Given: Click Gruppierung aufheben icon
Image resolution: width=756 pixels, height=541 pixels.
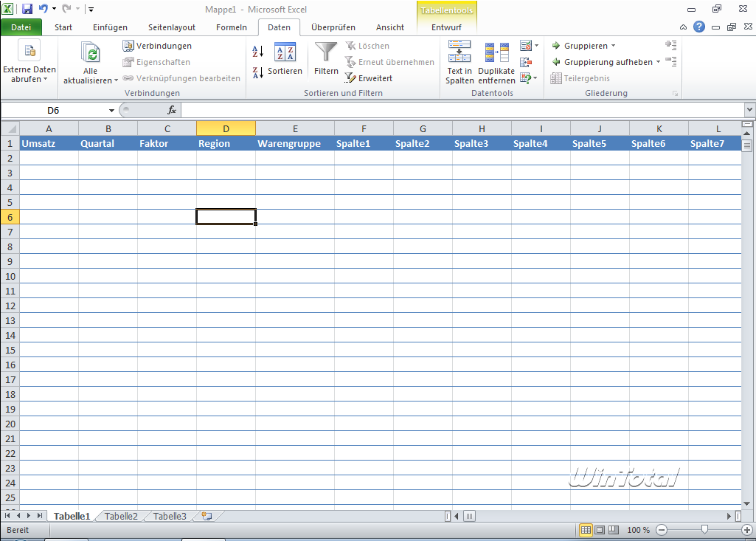Looking at the screenshot, I should click(x=556, y=62).
